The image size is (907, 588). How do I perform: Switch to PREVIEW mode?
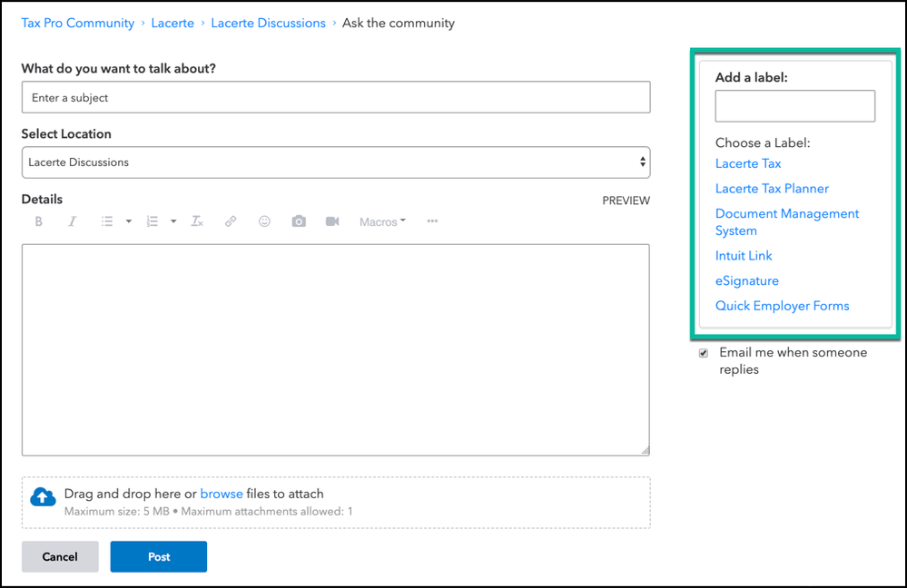(626, 201)
